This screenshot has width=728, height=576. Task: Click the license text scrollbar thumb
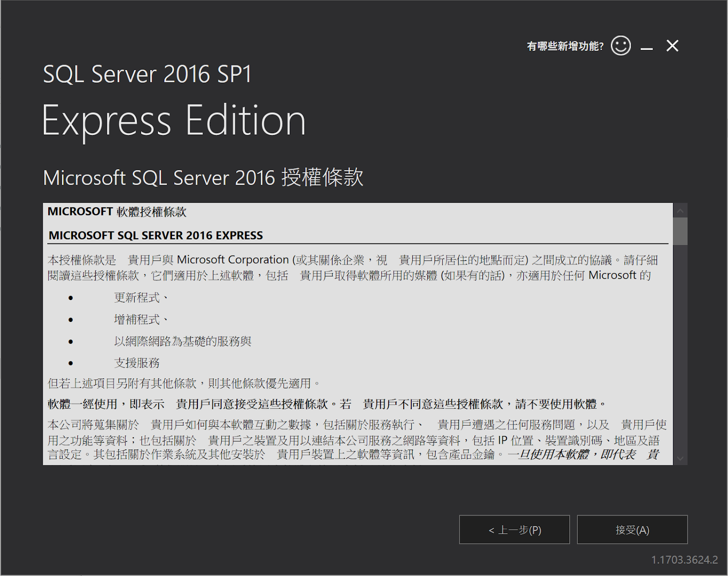pyautogui.click(x=680, y=231)
